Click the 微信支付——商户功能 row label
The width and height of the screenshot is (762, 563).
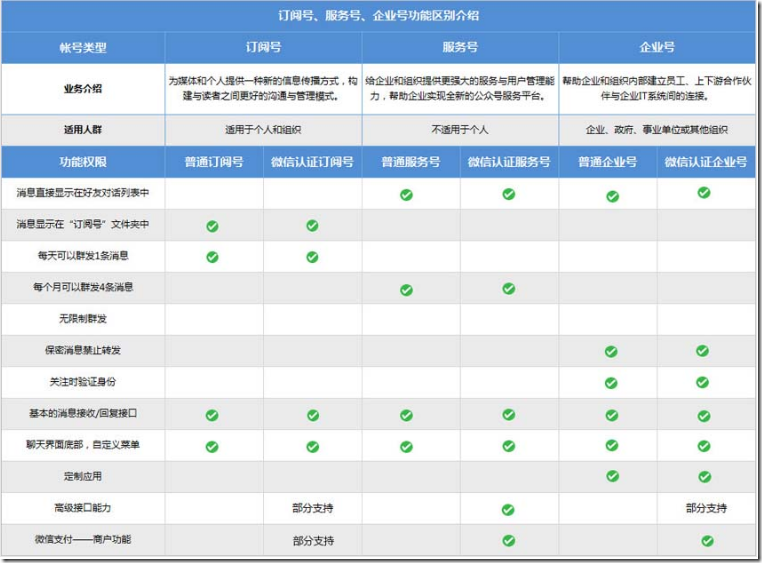83,539
